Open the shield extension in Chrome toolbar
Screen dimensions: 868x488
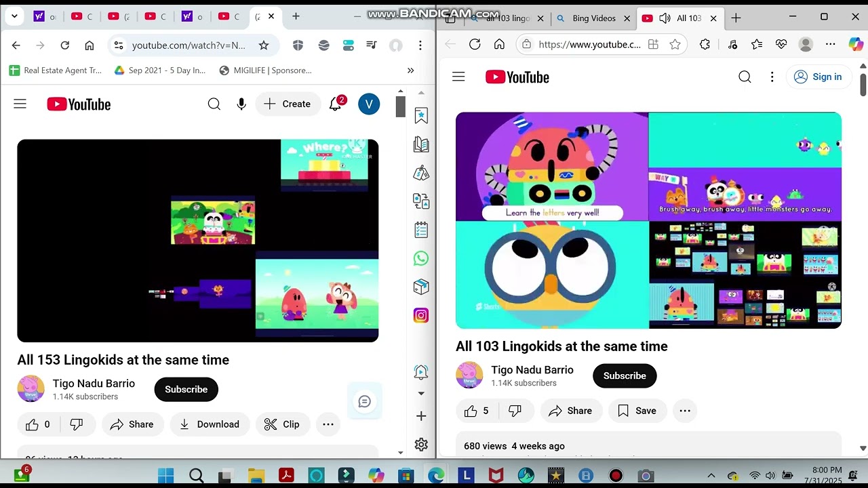pos(298,45)
